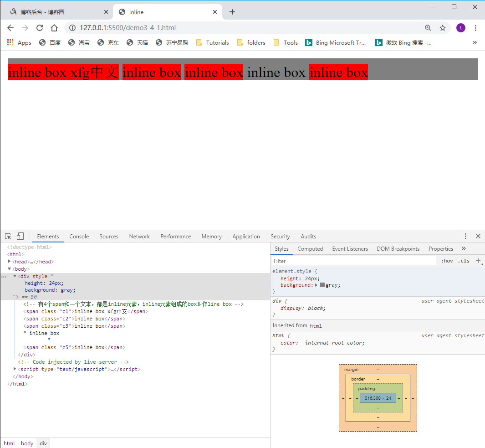
Task: Activate the element inspector tool
Action: click(8, 237)
